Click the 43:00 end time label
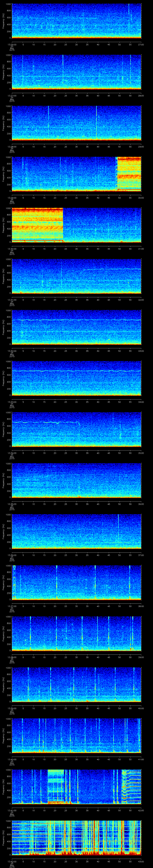Viewport: 153px width, 868px height. click(141, 861)
